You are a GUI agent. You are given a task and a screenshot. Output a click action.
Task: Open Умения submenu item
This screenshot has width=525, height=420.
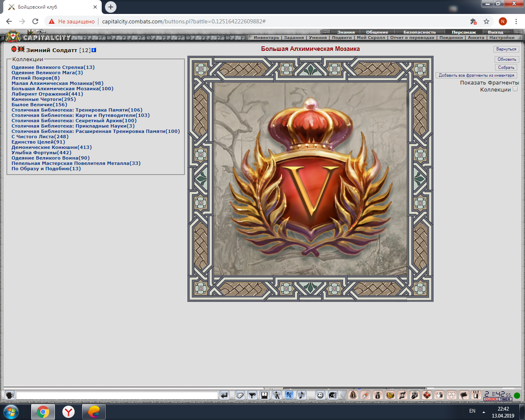coord(318,37)
